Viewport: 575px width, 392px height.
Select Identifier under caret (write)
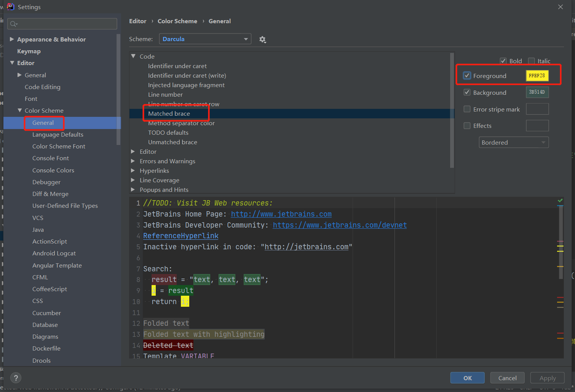(x=187, y=75)
